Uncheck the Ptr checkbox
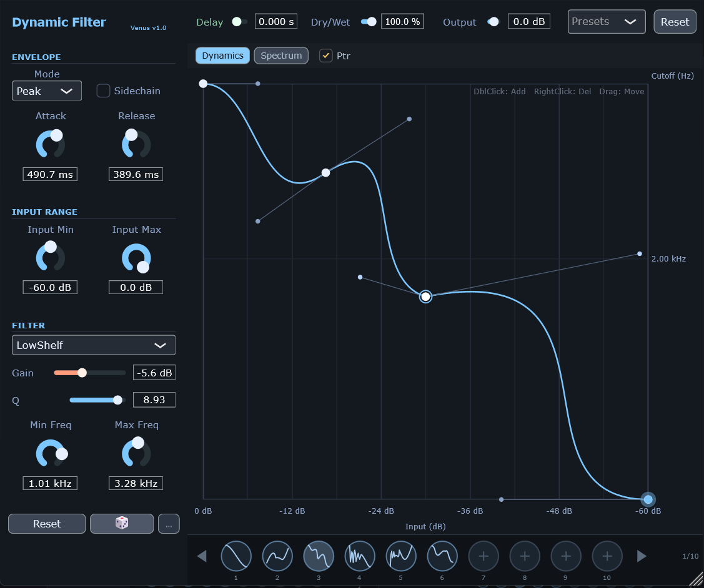Image resolution: width=704 pixels, height=588 pixels. [326, 56]
